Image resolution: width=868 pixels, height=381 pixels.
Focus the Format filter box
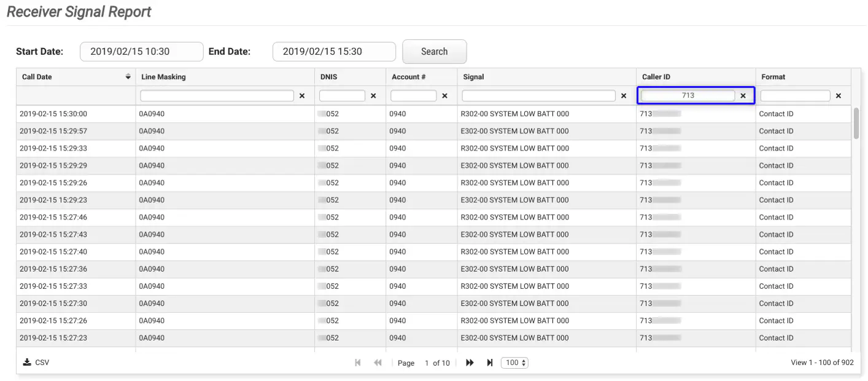pyautogui.click(x=795, y=96)
